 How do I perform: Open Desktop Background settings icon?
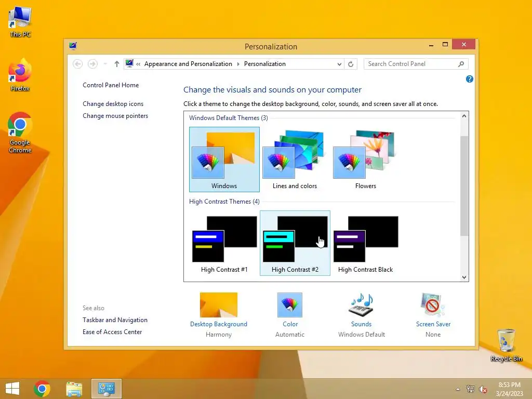219,304
